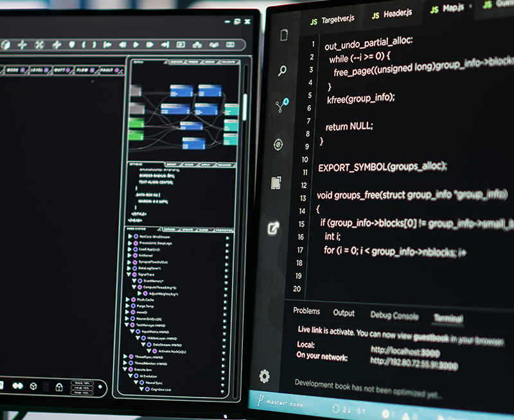
Task: Expand the NetCore.MindStream tree node
Action: 130,236
